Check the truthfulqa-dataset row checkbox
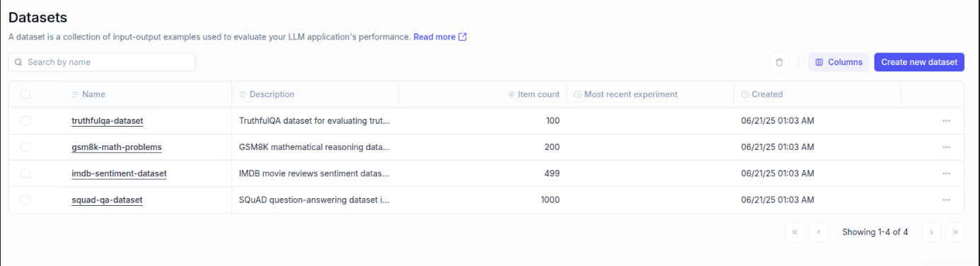 pyautogui.click(x=25, y=121)
